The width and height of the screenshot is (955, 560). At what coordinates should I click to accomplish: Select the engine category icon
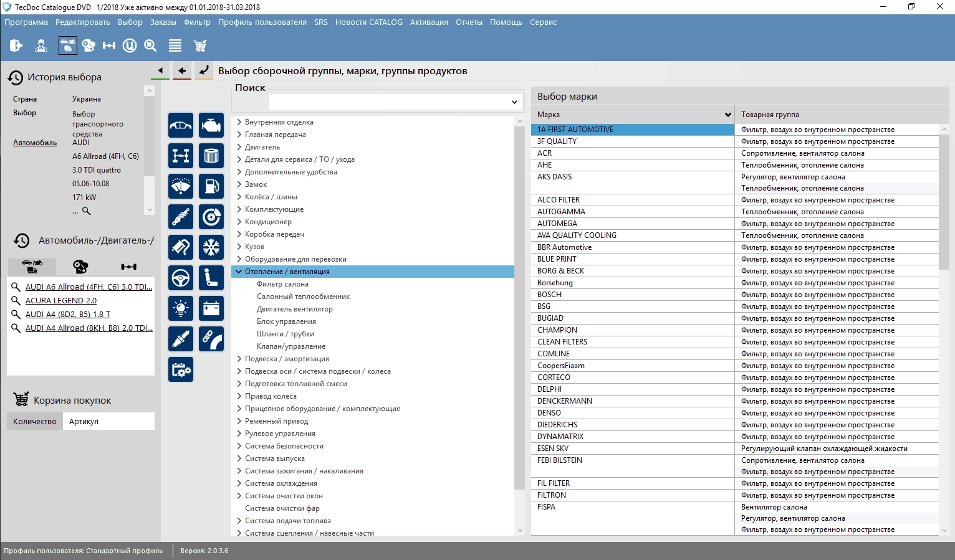point(211,125)
